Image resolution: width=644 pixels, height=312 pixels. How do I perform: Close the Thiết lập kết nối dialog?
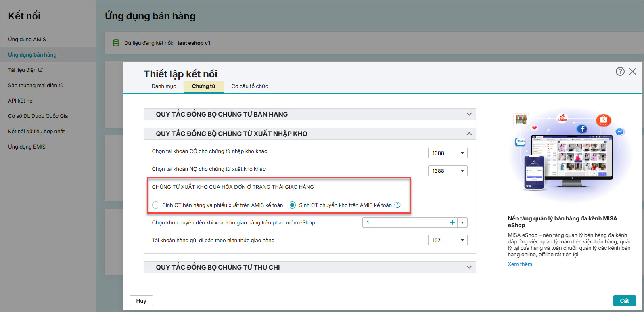click(633, 71)
